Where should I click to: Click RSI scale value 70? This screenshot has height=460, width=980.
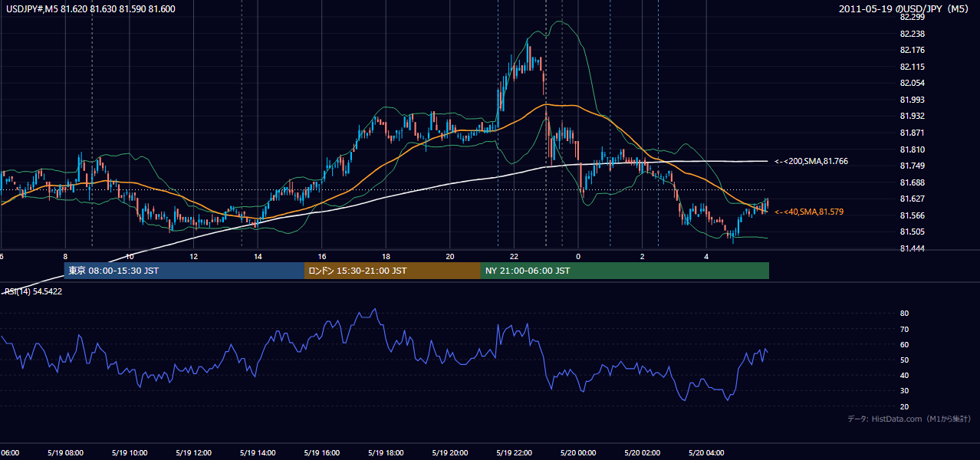[904, 329]
